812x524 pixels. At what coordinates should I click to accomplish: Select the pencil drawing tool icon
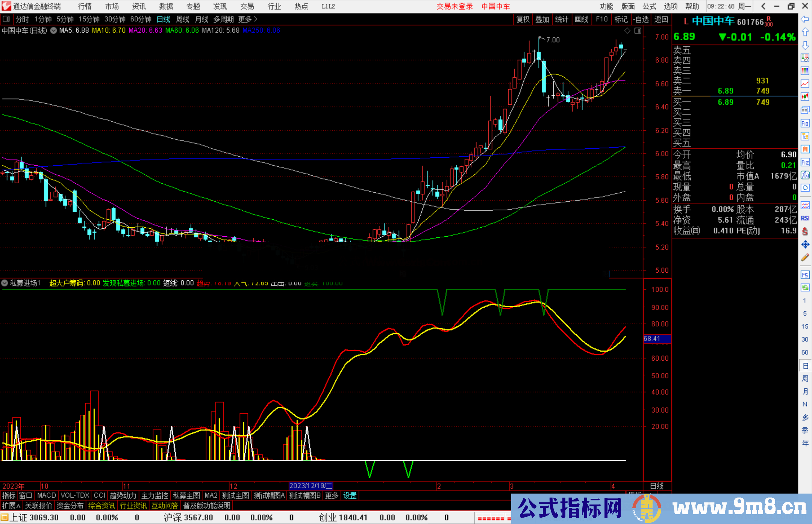[x=805, y=258]
